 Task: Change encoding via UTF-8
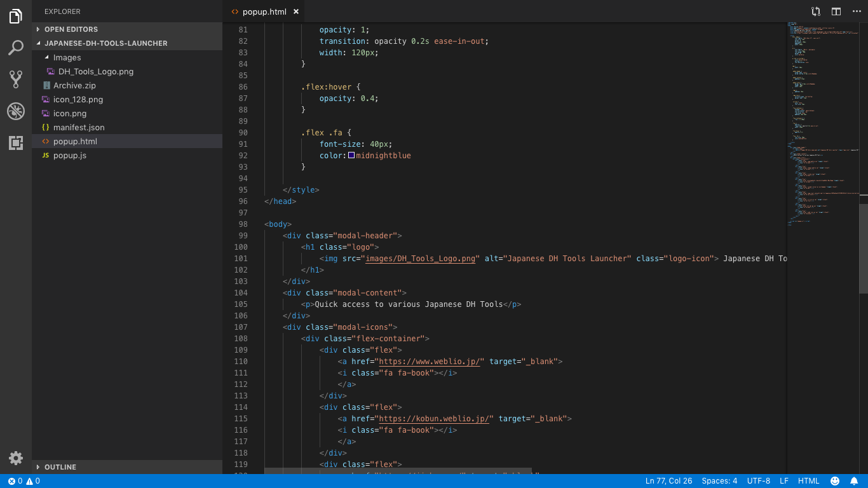pos(759,481)
